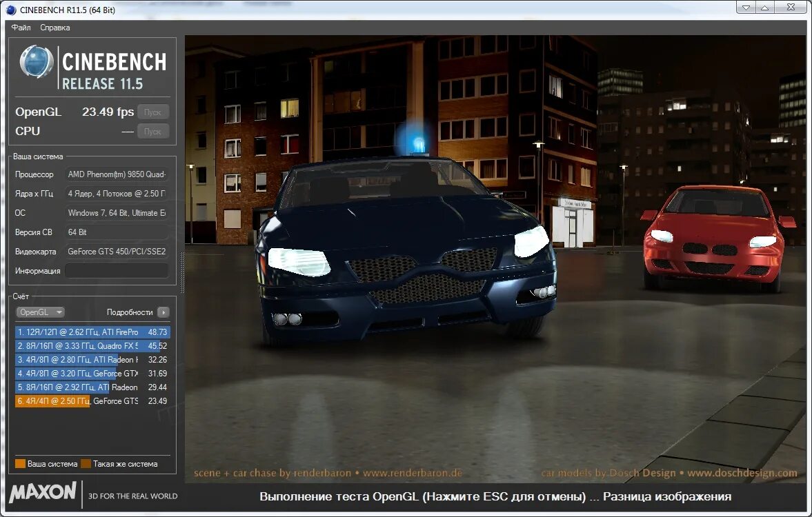
Task: Minimize the Cinebench window
Action: click(746, 8)
